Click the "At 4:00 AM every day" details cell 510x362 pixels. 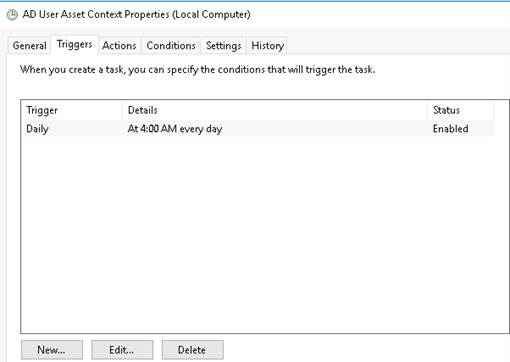pos(175,129)
